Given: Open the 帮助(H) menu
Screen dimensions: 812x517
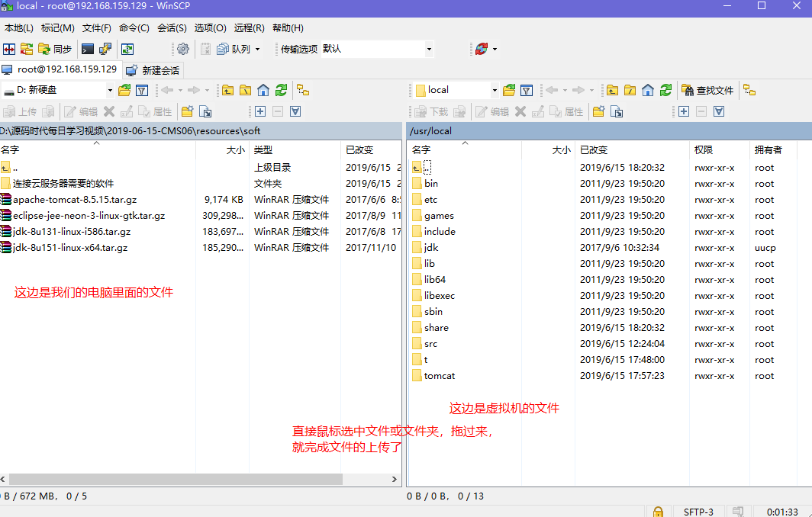Looking at the screenshot, I should 288,28.
